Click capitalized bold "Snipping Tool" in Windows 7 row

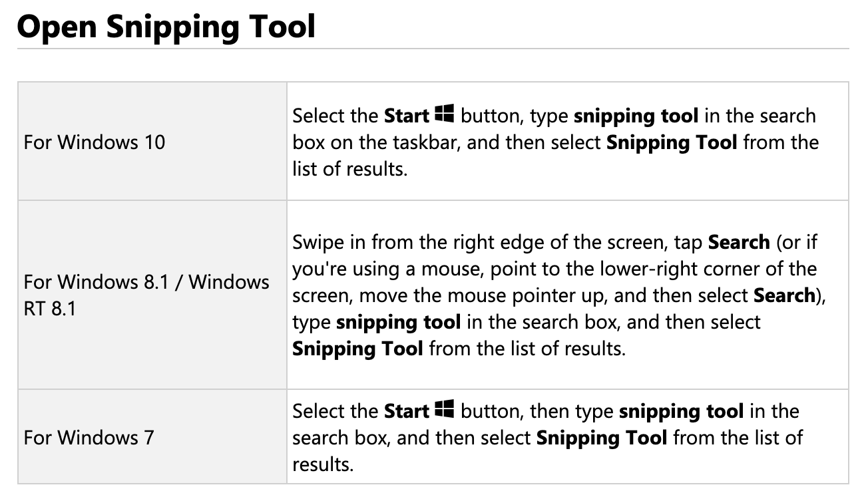(x=601, y=438)
